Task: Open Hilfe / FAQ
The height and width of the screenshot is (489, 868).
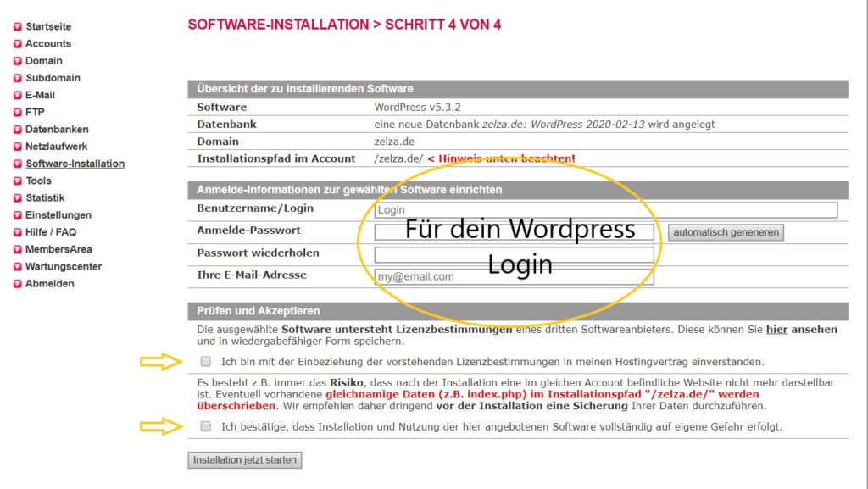Action: (51, 232)
